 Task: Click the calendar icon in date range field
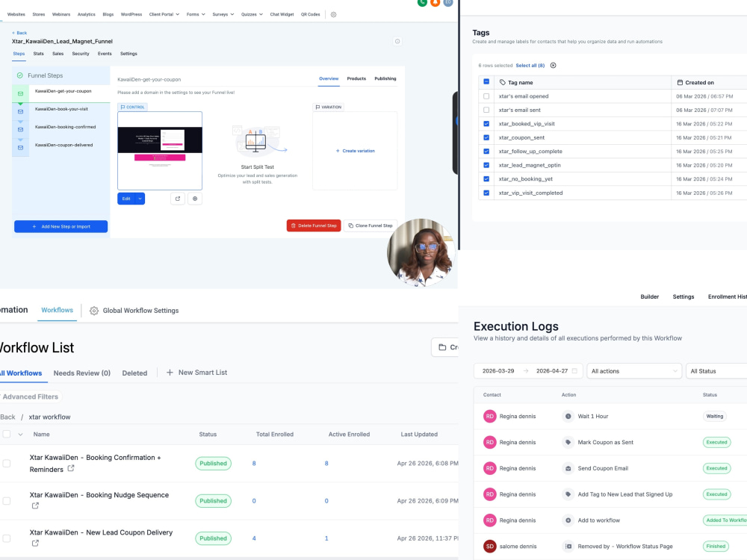click(x=574, y=371)
